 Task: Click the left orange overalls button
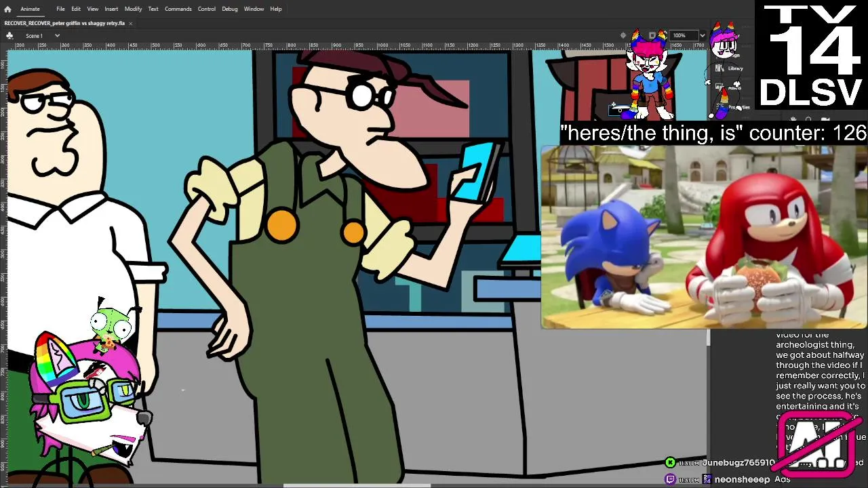tap(281, 225)
